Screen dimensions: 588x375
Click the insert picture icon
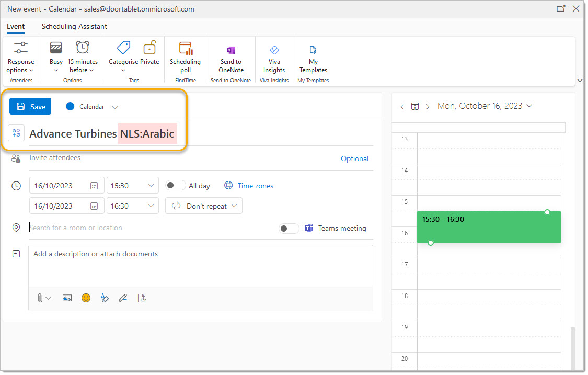[x=67, y=298]
